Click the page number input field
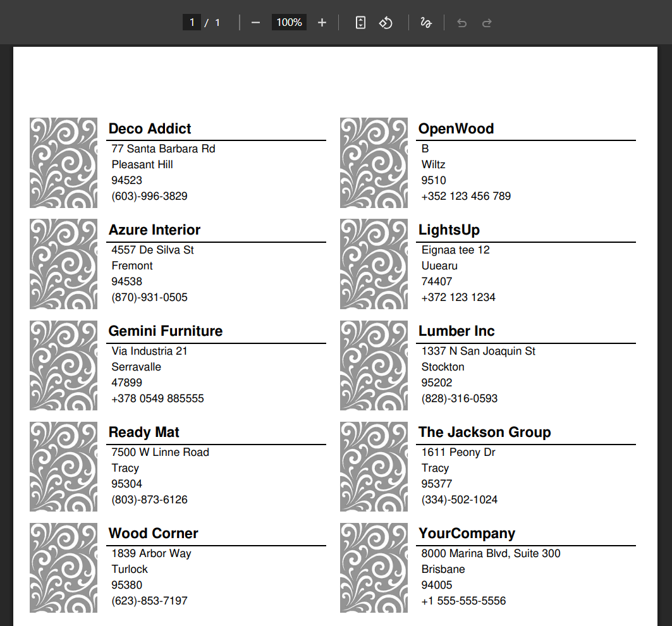Screen dimensions: 672x626 [192, 23]
